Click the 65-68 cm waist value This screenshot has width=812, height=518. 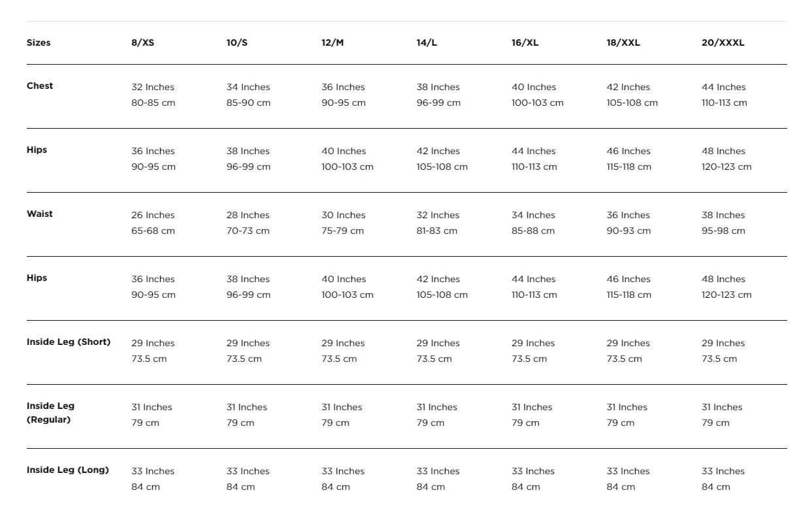[x=154, y=231]
